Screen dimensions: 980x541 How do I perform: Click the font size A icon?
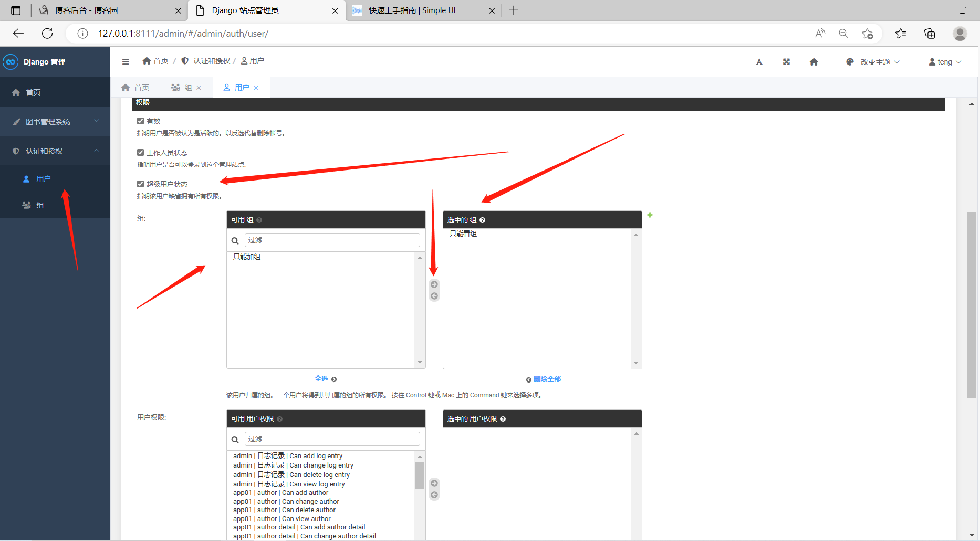click(759, 62)
